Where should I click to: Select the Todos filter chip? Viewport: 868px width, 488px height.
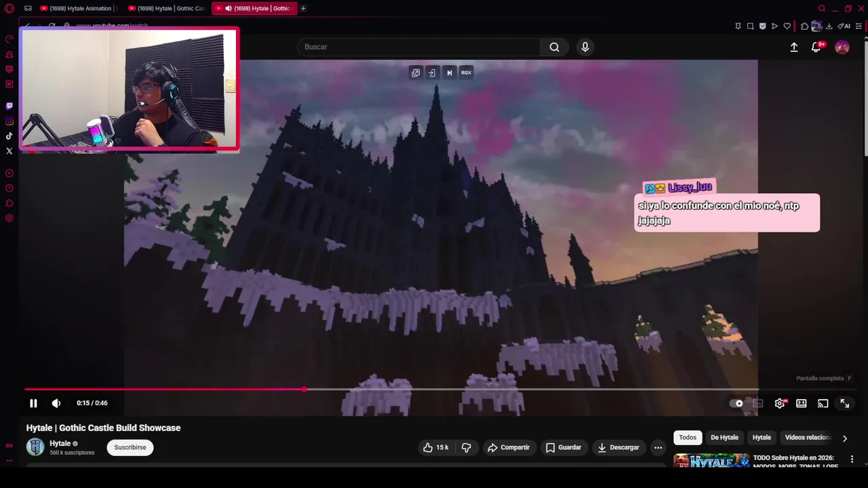click(x=688, y=438)
